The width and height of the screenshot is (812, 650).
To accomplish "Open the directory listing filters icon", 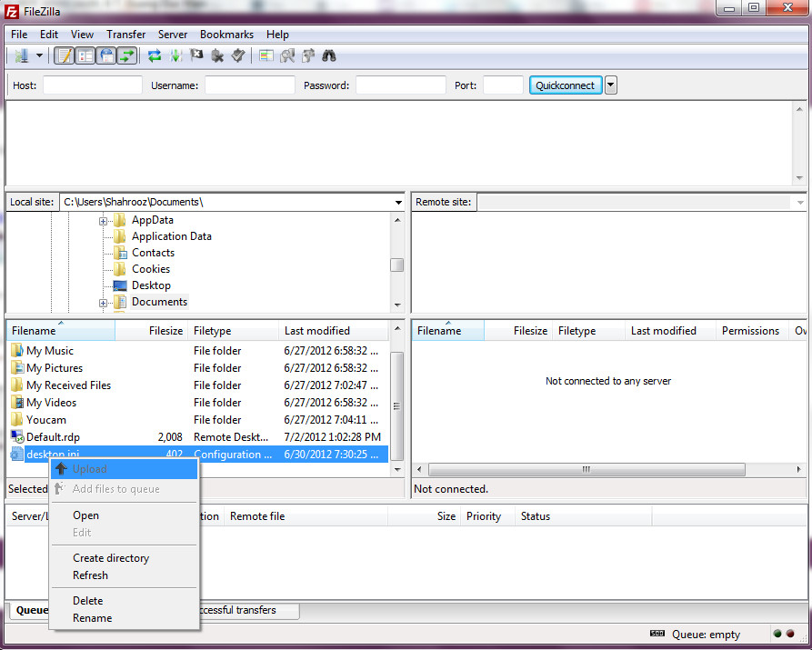I will click(266, 55).
